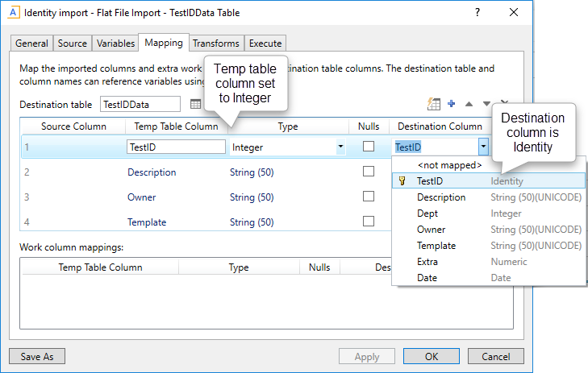Screen dimensions: 588x373
Task: Switch to the Transforms tab
Action: [x=215, y=44]
